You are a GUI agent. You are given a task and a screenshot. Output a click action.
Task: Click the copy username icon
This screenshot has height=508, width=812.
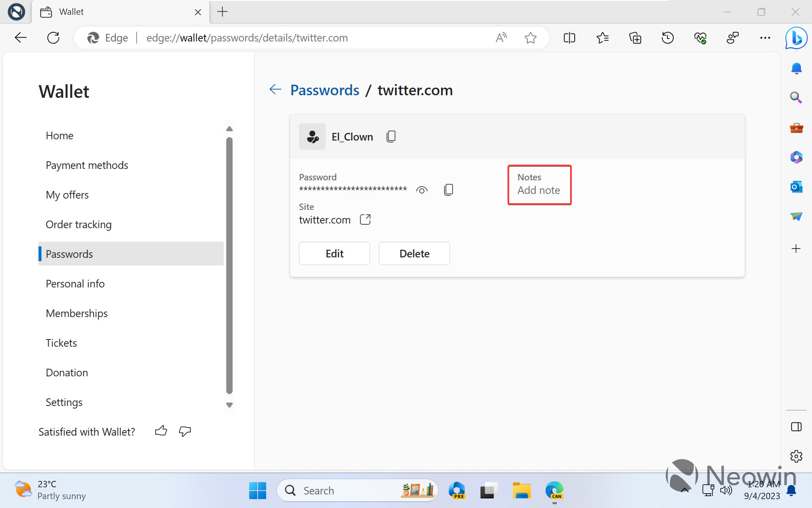tap(391, 136)
